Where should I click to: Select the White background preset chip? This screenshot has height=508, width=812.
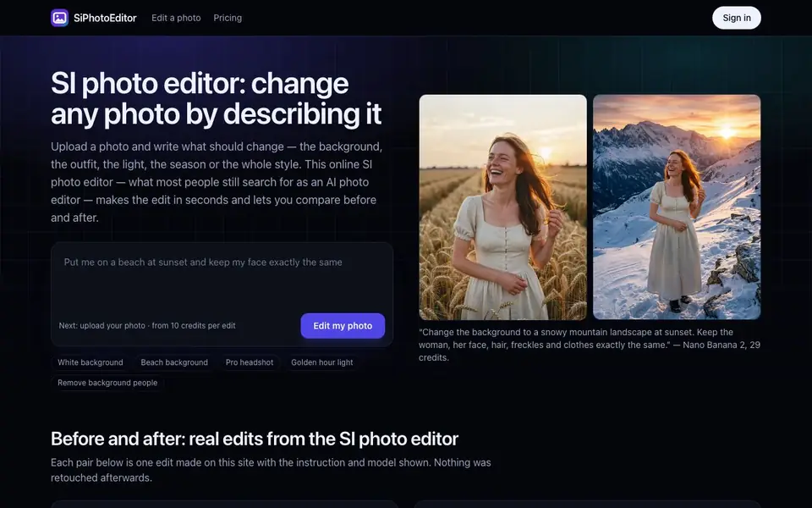tap(91, 362)
